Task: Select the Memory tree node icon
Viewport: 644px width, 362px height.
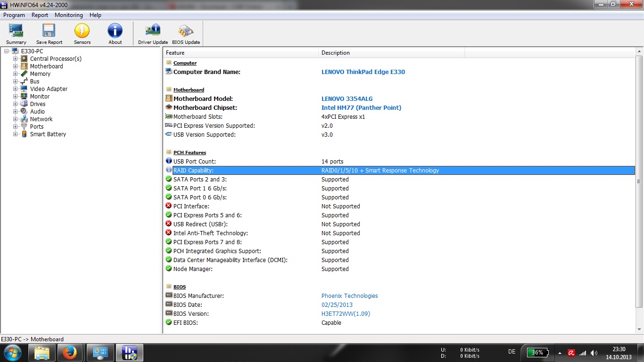Action: (24, 74)
